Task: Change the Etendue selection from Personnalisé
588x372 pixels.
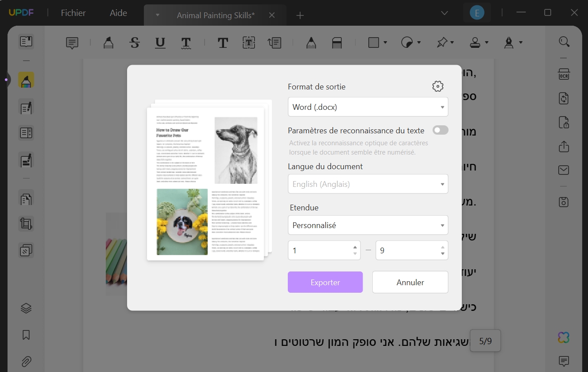Action: point(368,225)
